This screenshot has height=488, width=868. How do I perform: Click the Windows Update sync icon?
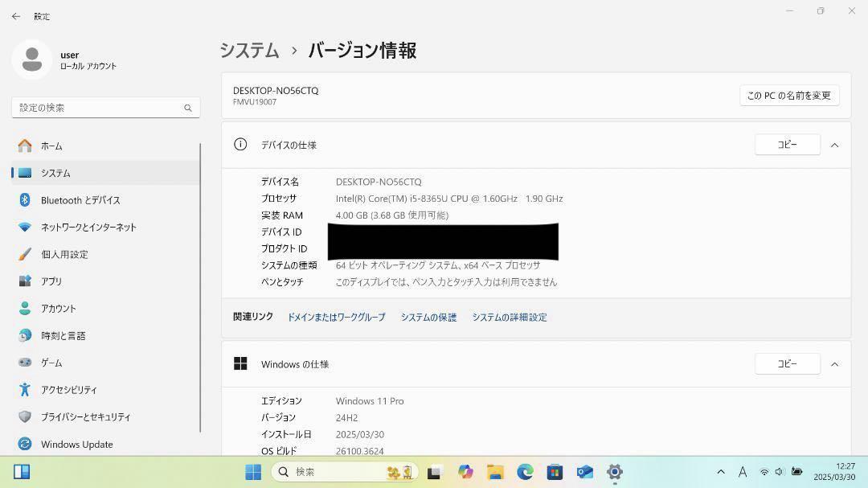click(x=25, y=445)
